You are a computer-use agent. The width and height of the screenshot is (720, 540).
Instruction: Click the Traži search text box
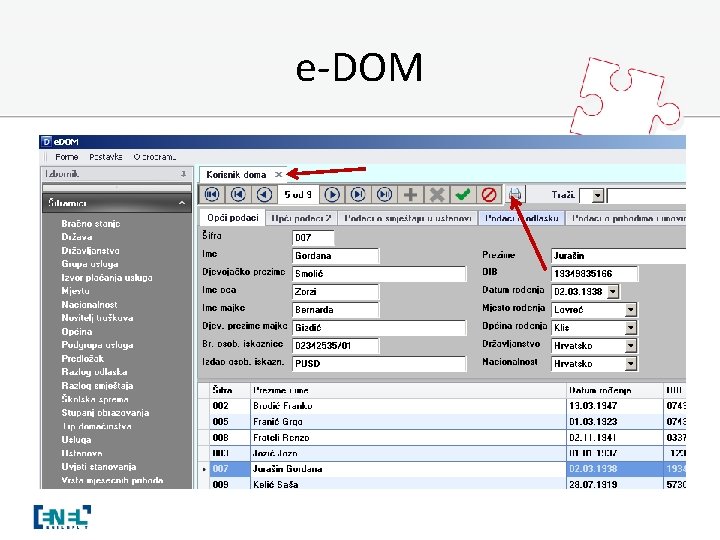(x=647, y=196)
